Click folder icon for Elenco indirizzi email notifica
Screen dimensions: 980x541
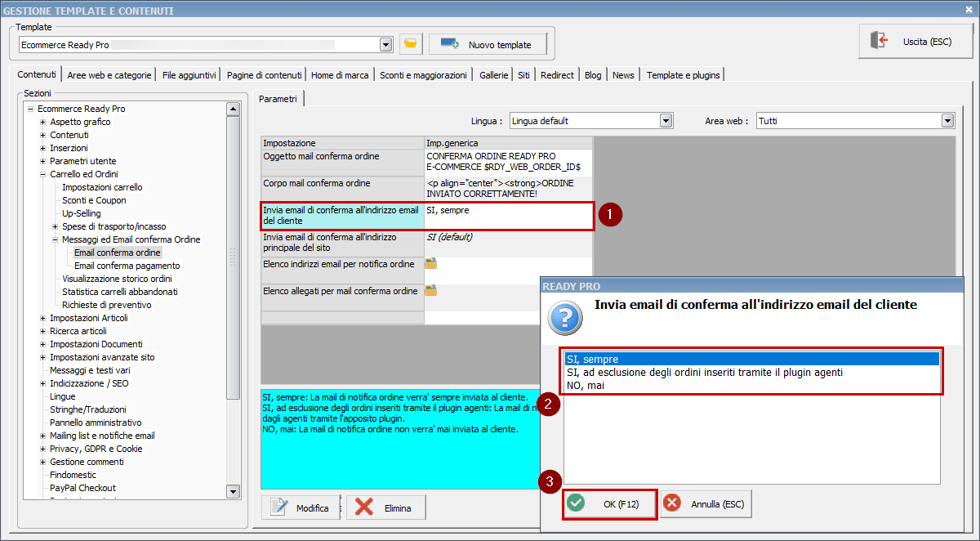point(431,264)
